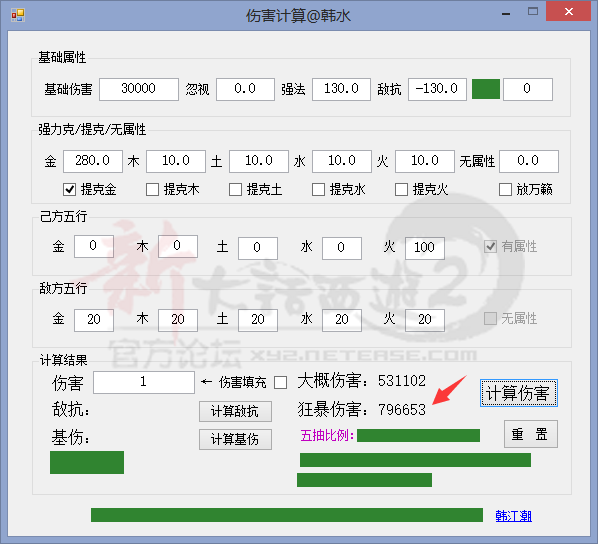Click the 重置 button
This screenshot has width=598, height=544.
531,434
